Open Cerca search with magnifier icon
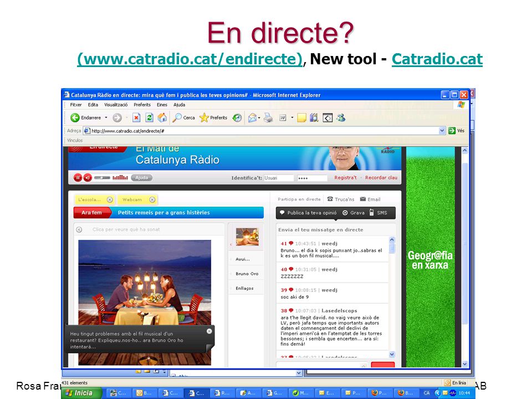 [x=183, y=117]
